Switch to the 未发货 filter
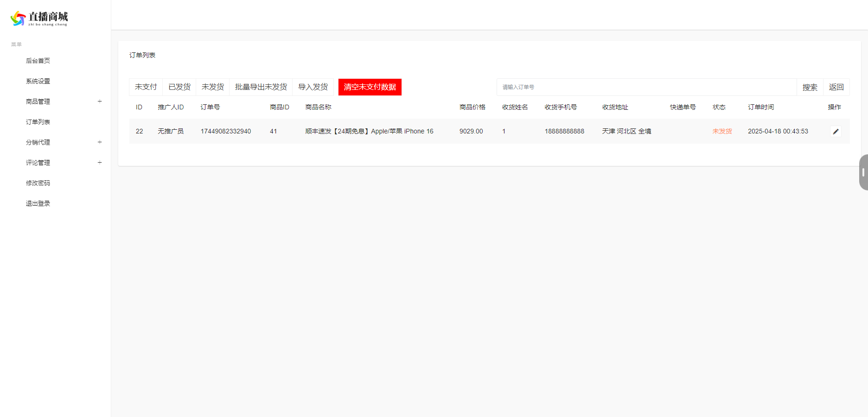The height and width of the screenshot is (417, 868). (x=212, y=87)
